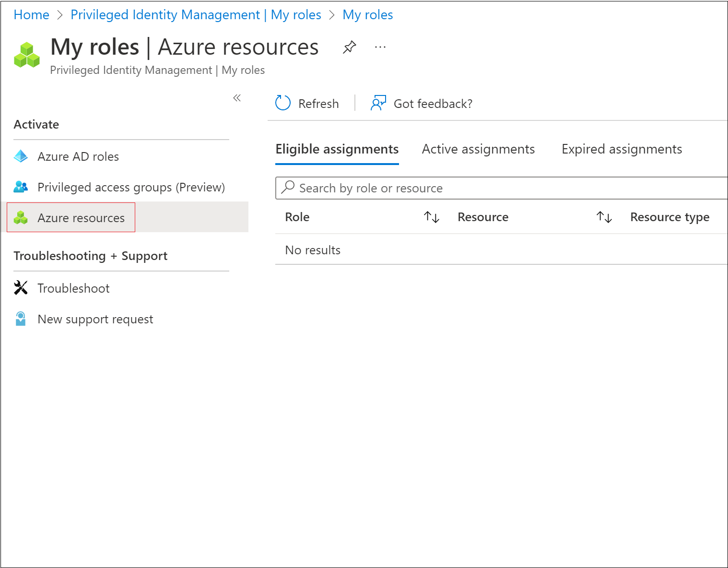Switch to Expired assignments tab

tap(622, 149)
